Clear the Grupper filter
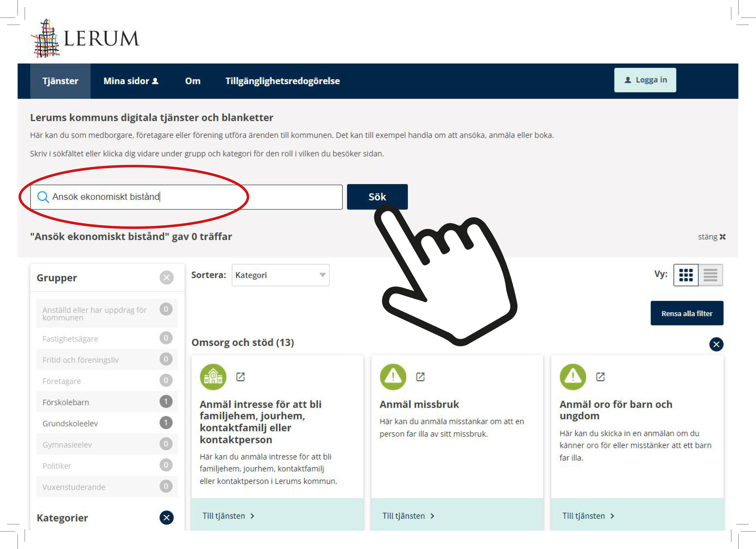756x549 pixels. click(166, 277)
